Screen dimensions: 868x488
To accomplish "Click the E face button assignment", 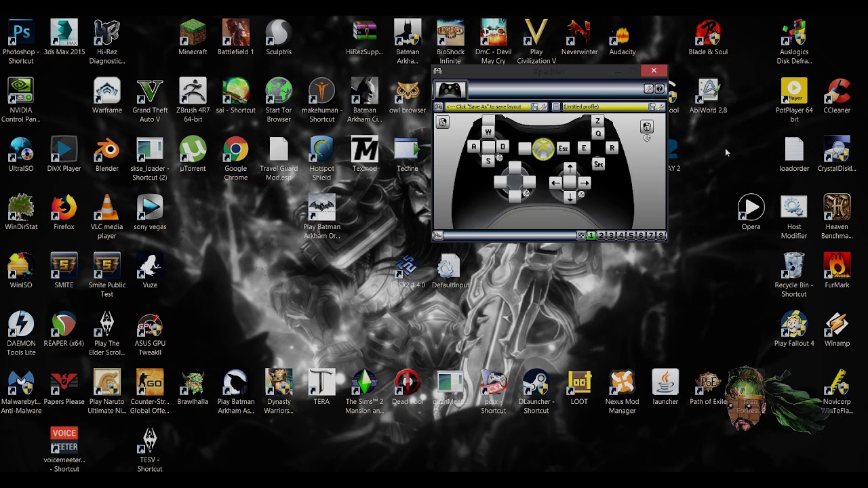I will coord(584,148).
